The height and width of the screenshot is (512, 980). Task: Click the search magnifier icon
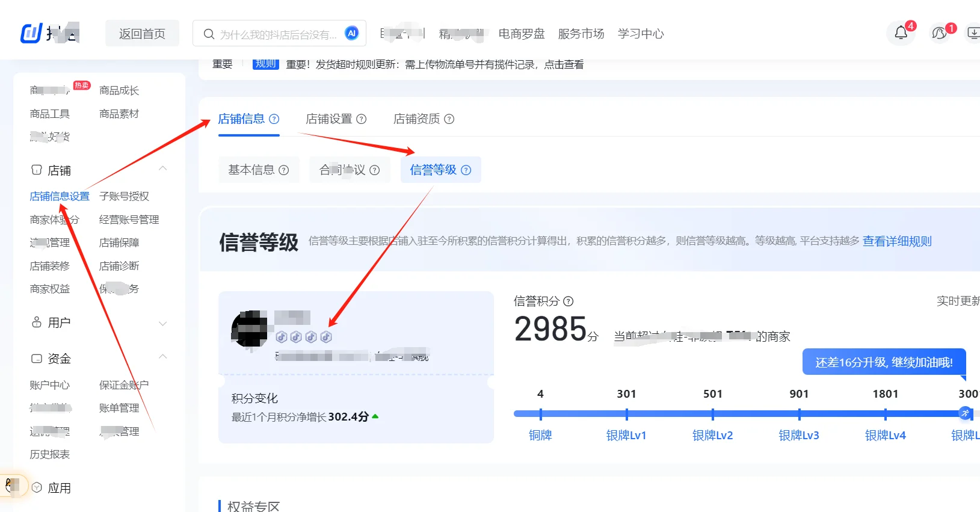209,34
